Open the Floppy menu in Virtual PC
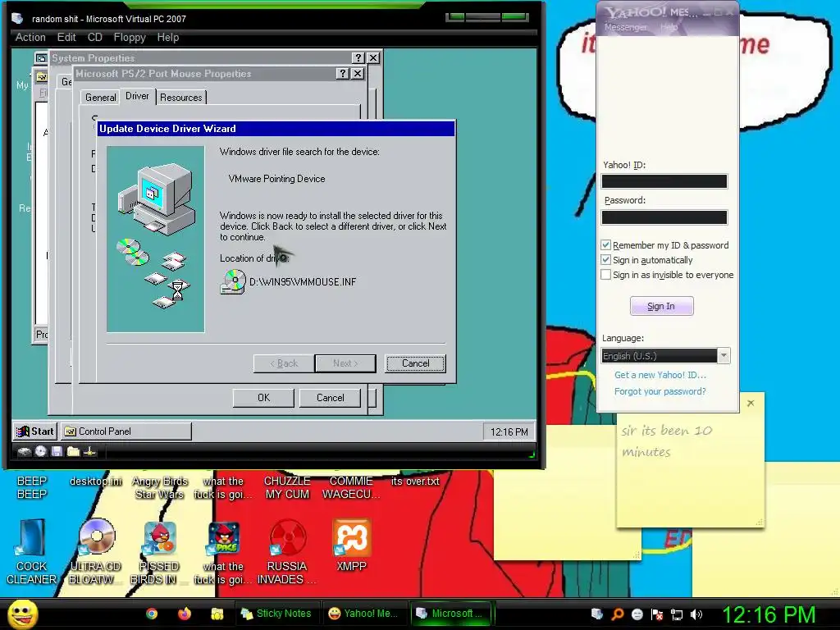 pos(130,38)
